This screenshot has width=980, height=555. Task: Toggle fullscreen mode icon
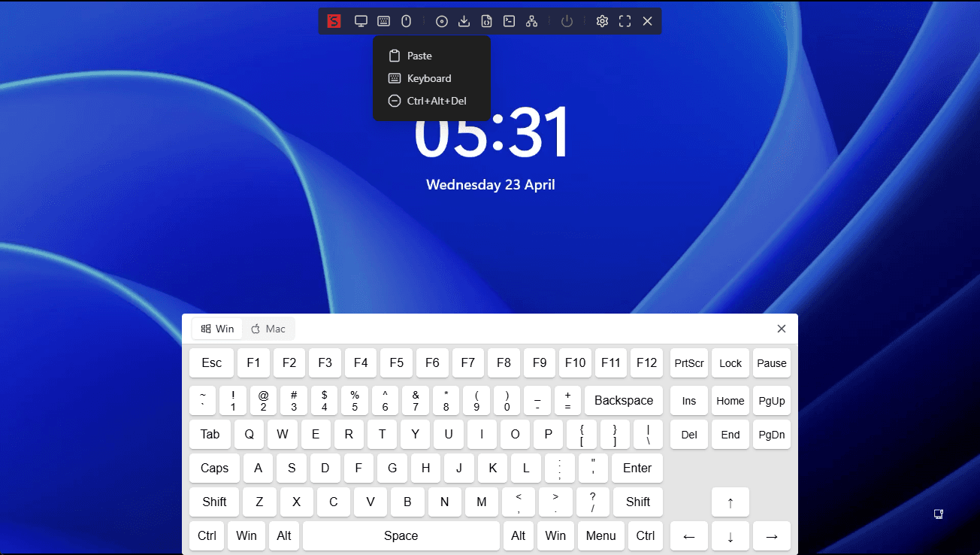click(x=625, y=21)
